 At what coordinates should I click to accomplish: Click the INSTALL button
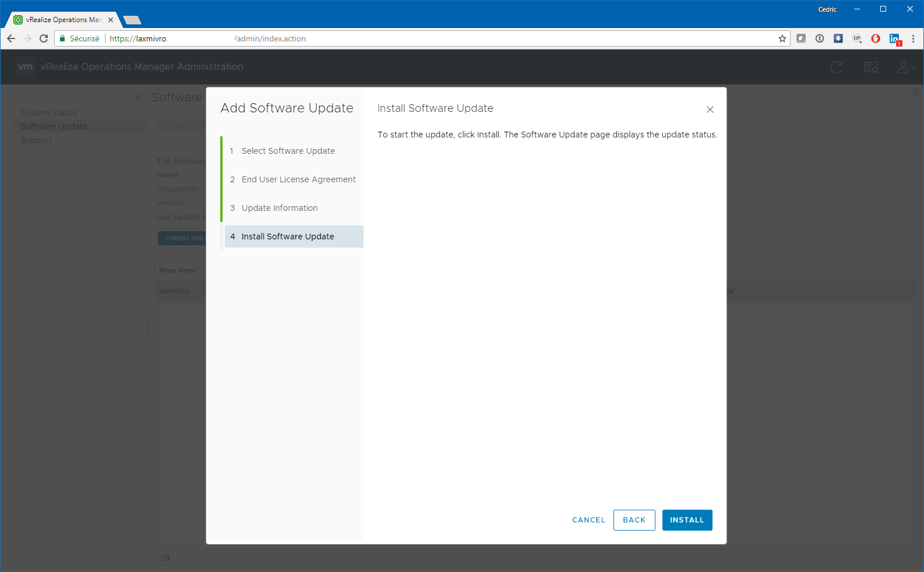click(x=687, y=520)
